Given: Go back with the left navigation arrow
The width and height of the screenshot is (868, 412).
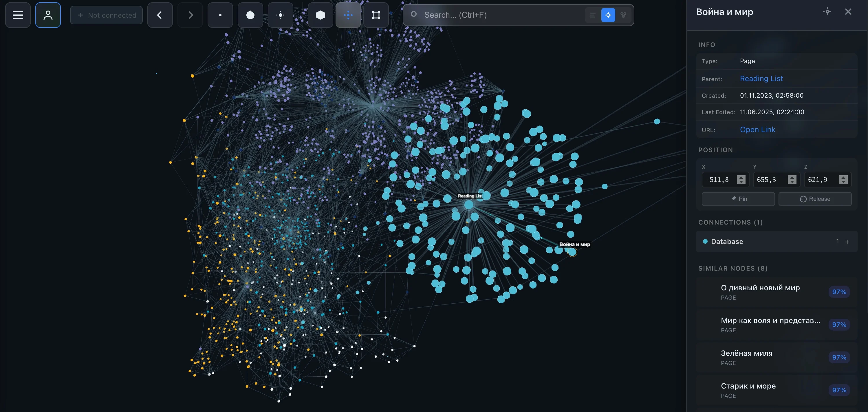Looking at the screenshot, I should pos(160,15).
